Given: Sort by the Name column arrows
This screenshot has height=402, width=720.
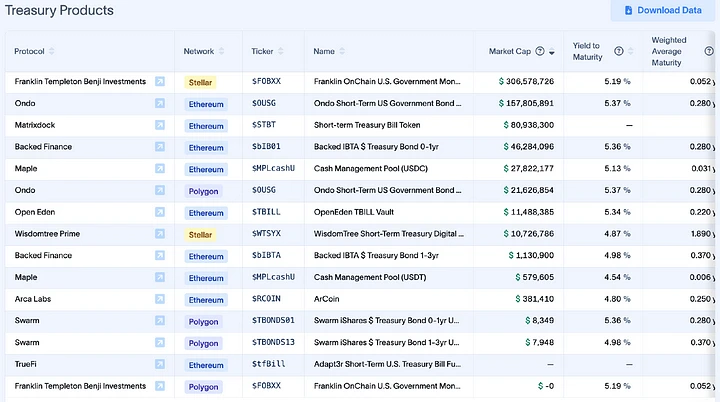Looking at the screenshot, I should (x=344, y=51).
